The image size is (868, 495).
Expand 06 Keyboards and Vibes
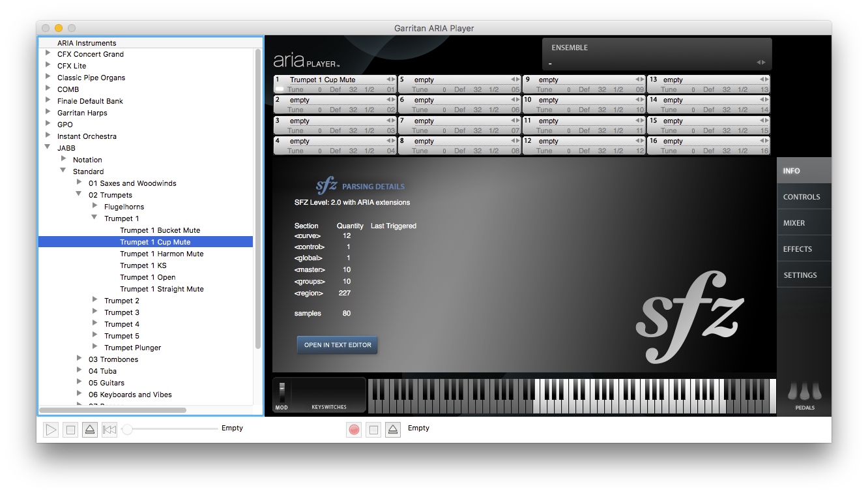click(80, 394)
